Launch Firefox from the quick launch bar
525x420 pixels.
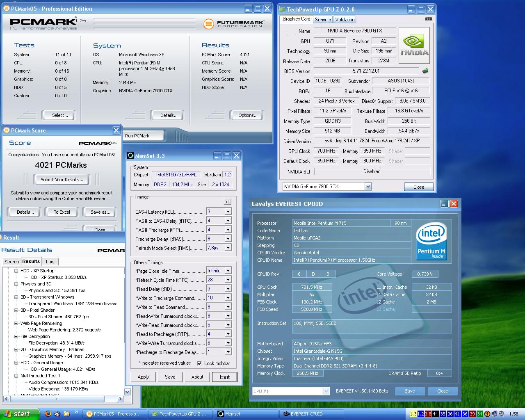pos(48,413)
